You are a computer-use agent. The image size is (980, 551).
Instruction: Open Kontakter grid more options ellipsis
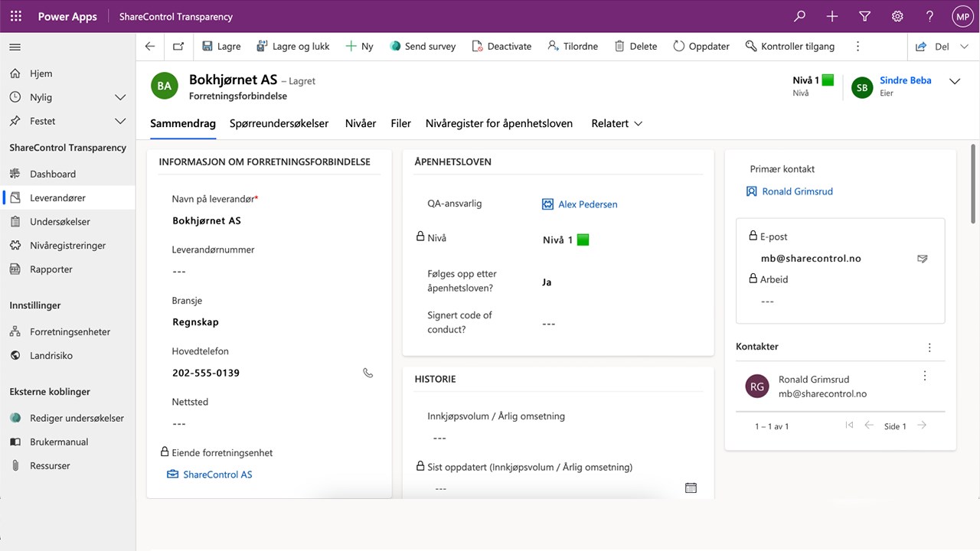[930, 347]
